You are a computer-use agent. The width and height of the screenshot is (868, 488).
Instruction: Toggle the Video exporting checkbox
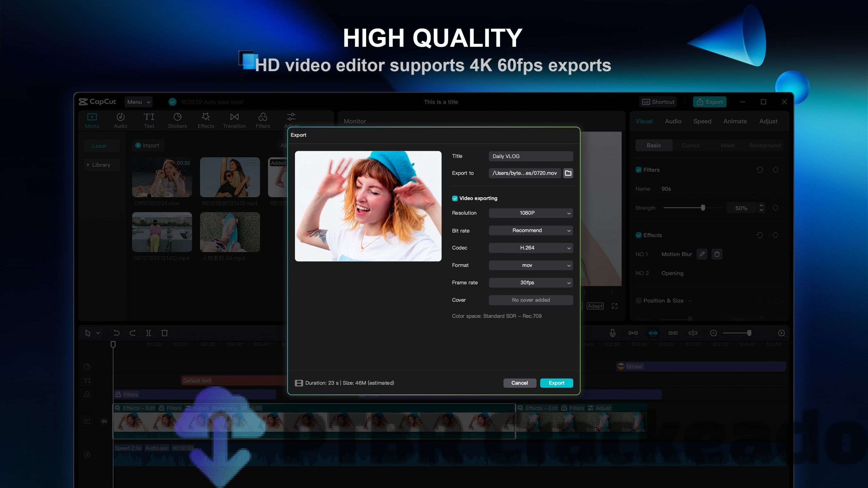[x=454, y=198]
